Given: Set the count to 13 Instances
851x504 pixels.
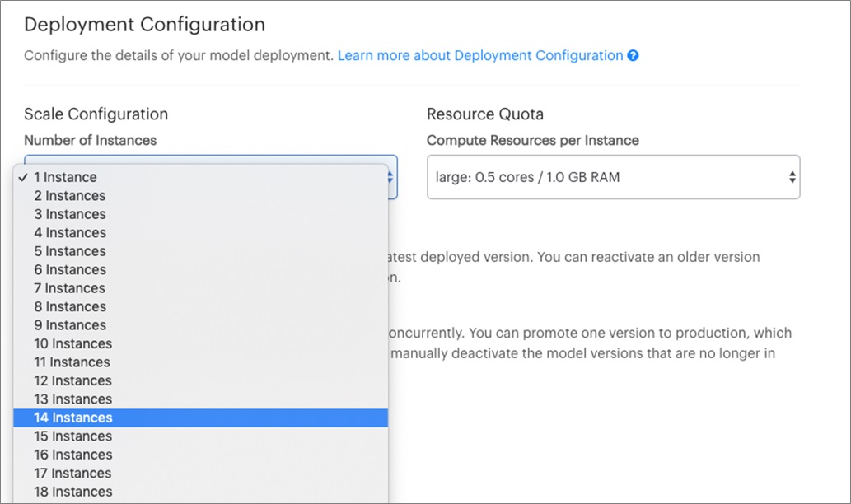Looking at the screenshot, I should (x=201, y=399).
